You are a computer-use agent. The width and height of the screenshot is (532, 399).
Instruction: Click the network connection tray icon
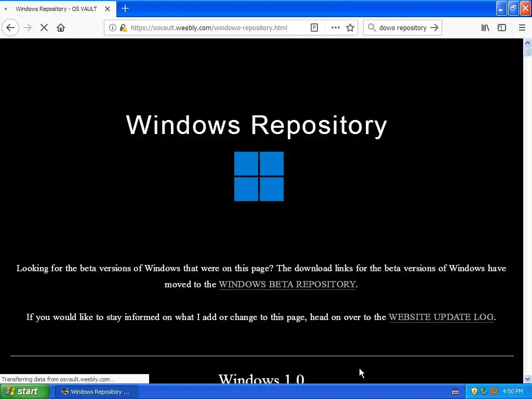pyautogui.click(x=484, y=392)
